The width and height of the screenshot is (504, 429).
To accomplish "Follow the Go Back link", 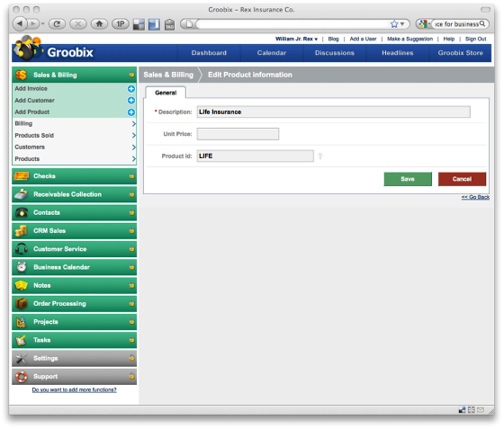I will [x=475, y=197].
